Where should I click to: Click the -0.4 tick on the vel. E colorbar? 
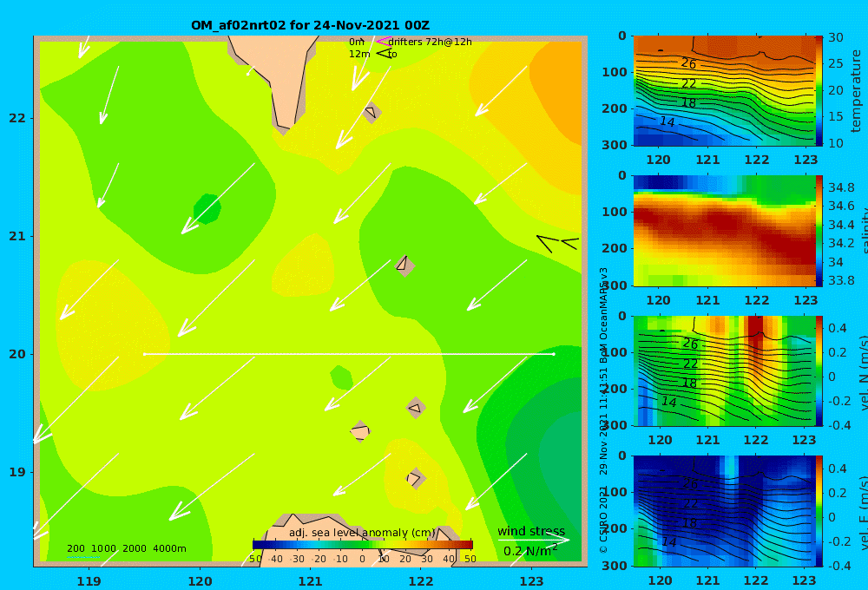coord(839,565)
